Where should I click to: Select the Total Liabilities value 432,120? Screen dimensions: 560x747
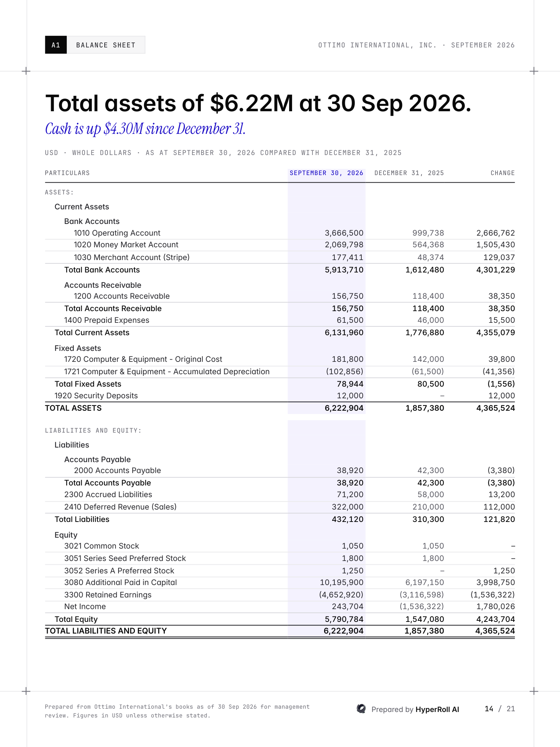click(347, 519)
